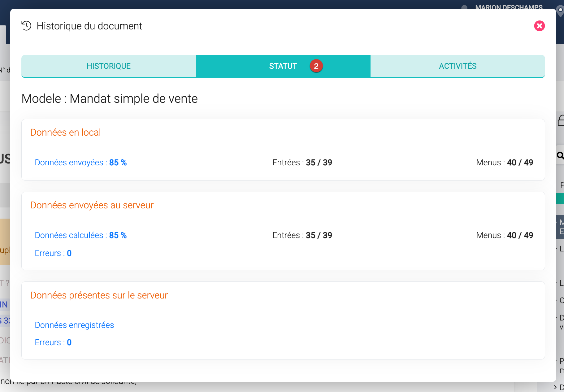Click the magnifier search icon at right
The height and width of the screenshot is (392, 564).
pyautogui.click(x=560, y=155)
